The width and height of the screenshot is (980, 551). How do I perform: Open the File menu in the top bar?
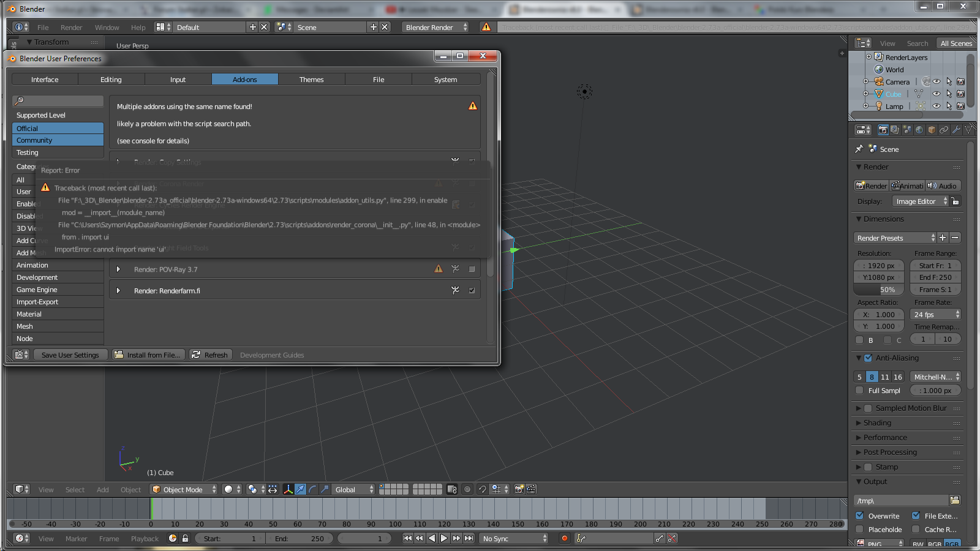(43, 27)
